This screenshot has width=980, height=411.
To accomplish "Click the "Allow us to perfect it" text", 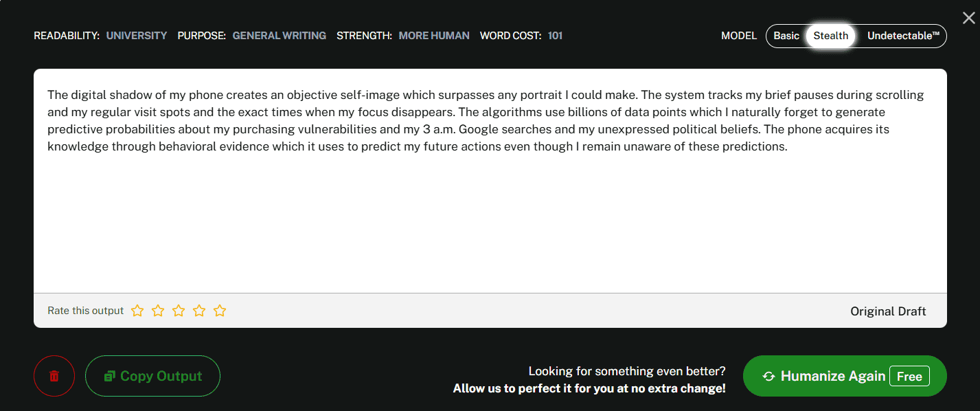I will [x=589, y=389].
